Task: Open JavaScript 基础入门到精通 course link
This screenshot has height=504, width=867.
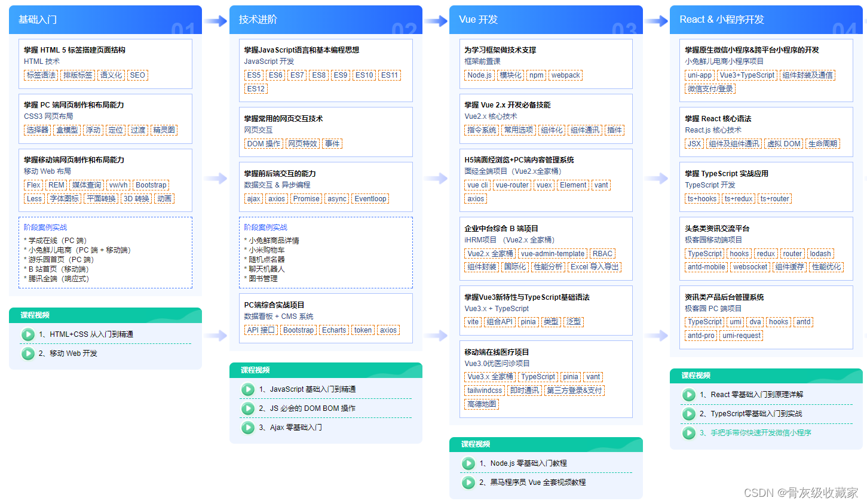Action: (308, 389)
